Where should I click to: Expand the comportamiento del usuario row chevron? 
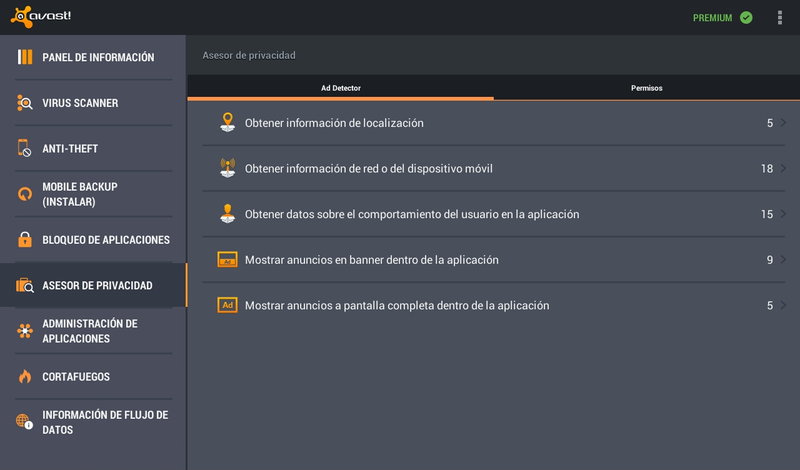pyautogui.click(x=783, y=214)
